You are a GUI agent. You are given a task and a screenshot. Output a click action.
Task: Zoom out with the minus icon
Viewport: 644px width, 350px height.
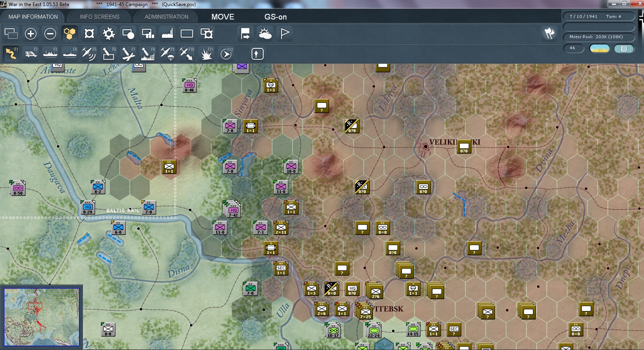pos(50,33)
